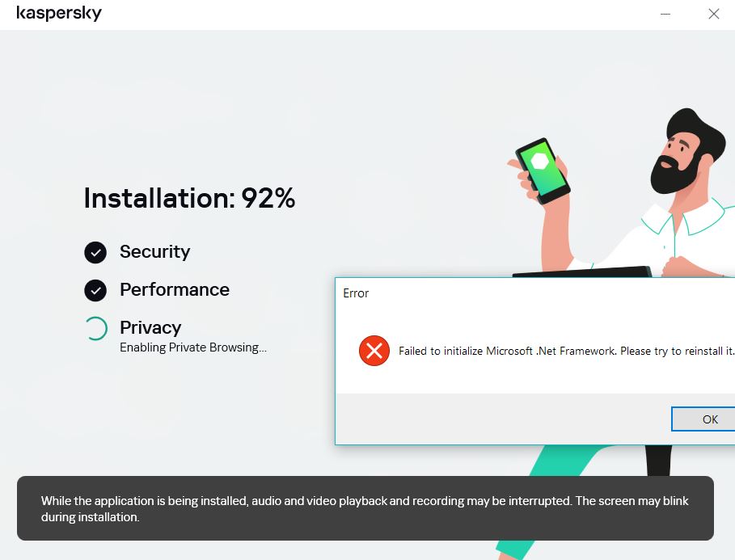
Task: Click the Performance completed checkmark icon
Action: (x=95, y=291)
